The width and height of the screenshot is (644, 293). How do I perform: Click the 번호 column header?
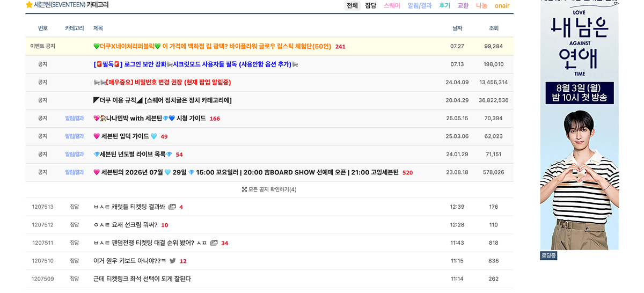pos(43,28)
